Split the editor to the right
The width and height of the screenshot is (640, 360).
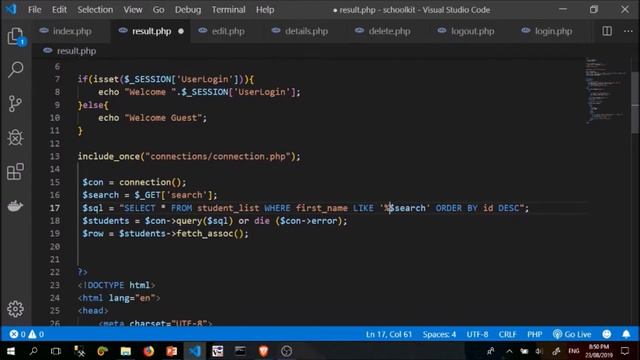click(607, 31)
